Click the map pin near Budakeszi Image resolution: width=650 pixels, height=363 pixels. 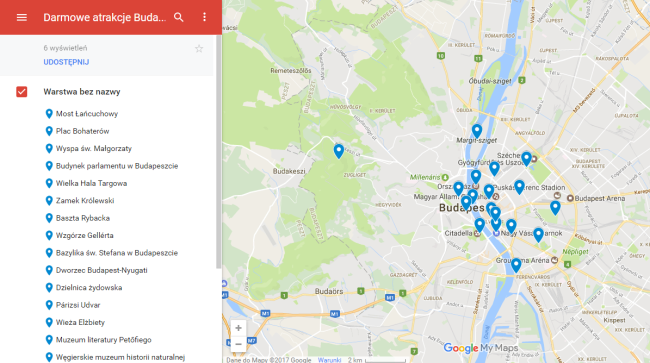pos(339,151)
